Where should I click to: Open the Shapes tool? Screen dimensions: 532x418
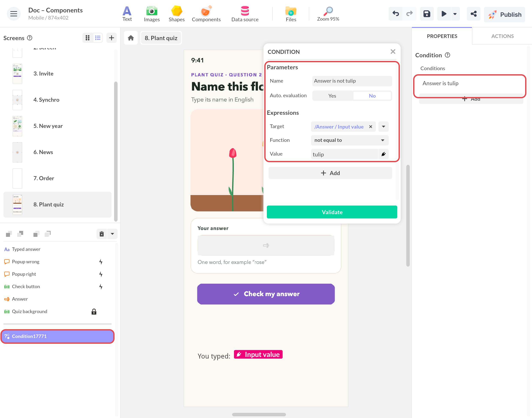click(176, 14)
